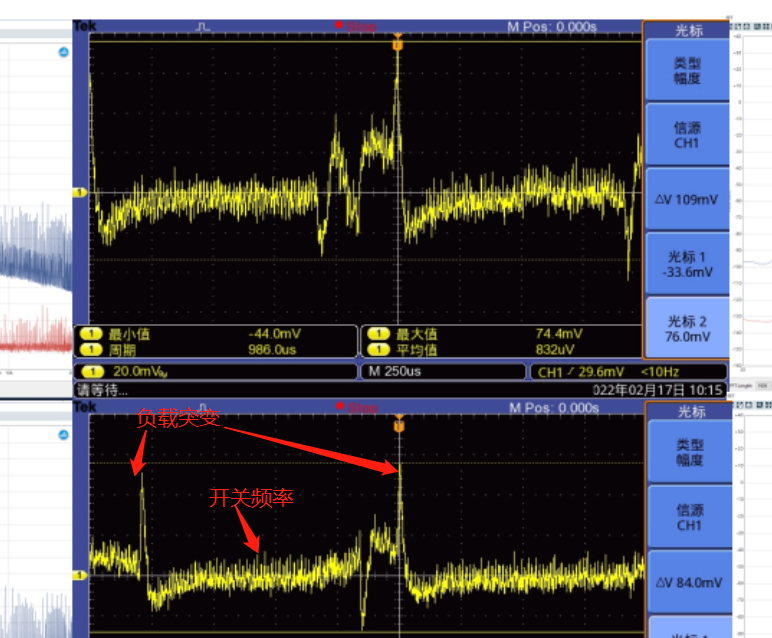
Task: Click the 请等待... status message
Action: coord(102,390)
